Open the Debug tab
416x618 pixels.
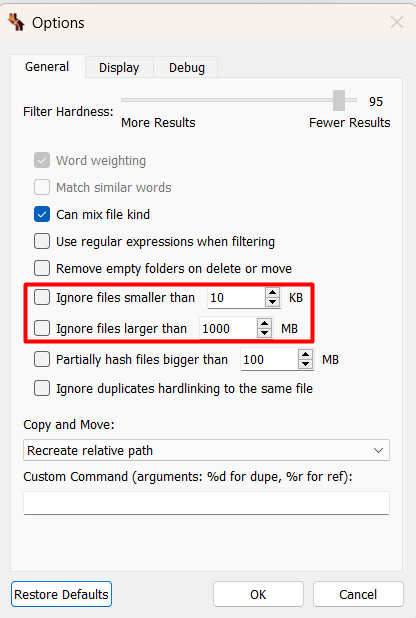coord(187,67)
